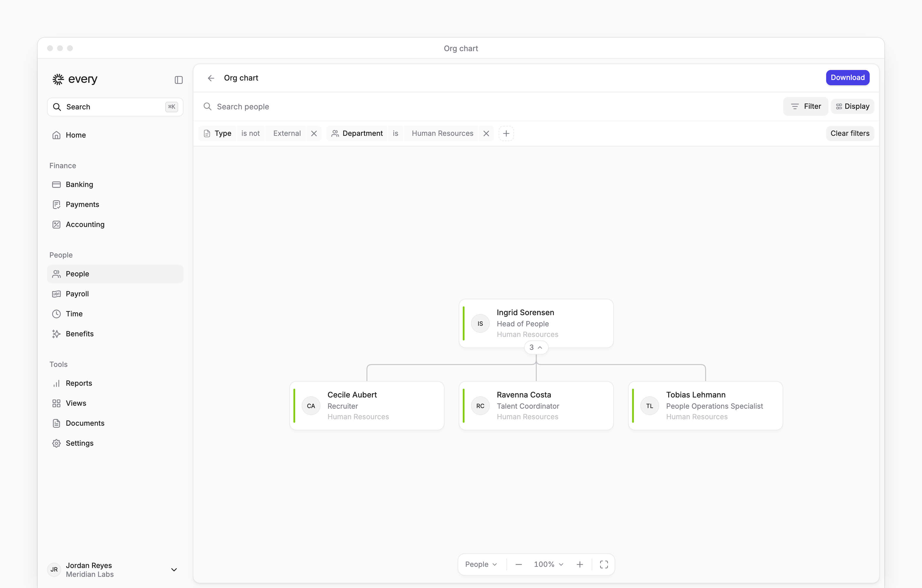Viewport: 922px width, 588px height.
Task: Open Settings
Action: [x=115, y=443]
